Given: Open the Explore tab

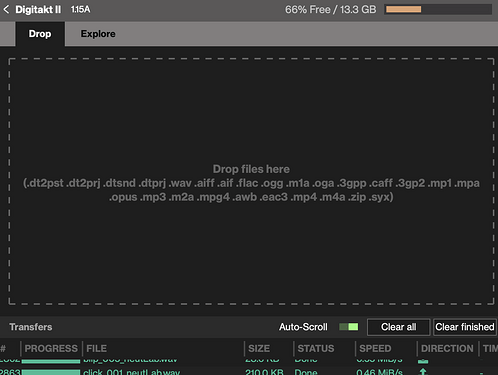Looking at the screenshot, I should (98, 34).
